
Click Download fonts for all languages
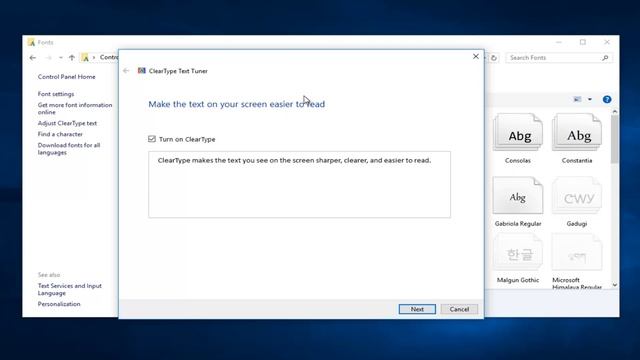69,149
